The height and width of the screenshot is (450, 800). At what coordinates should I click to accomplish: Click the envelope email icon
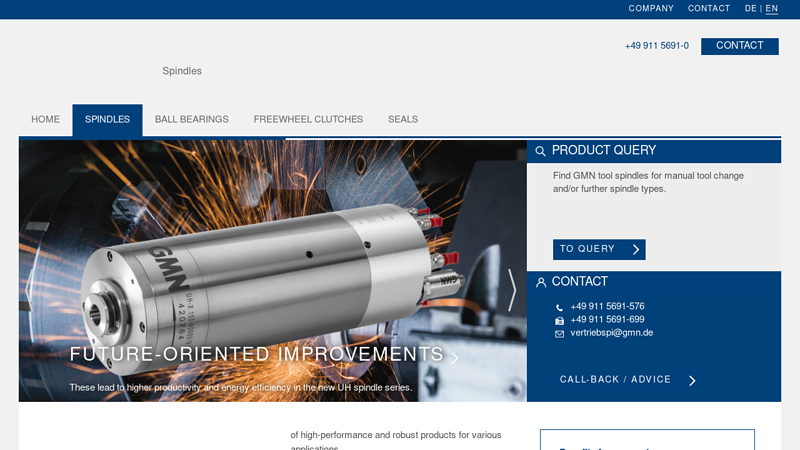(559, 334)
